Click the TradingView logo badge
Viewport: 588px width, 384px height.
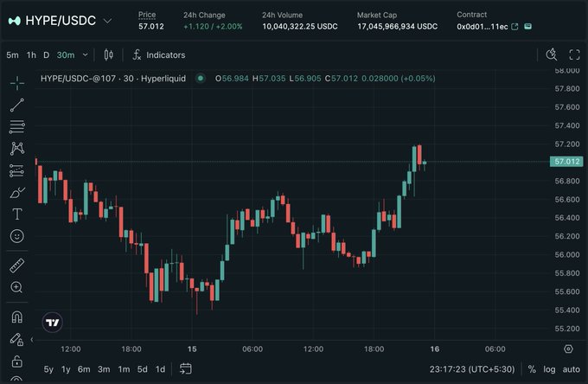[x=52, y=323]
